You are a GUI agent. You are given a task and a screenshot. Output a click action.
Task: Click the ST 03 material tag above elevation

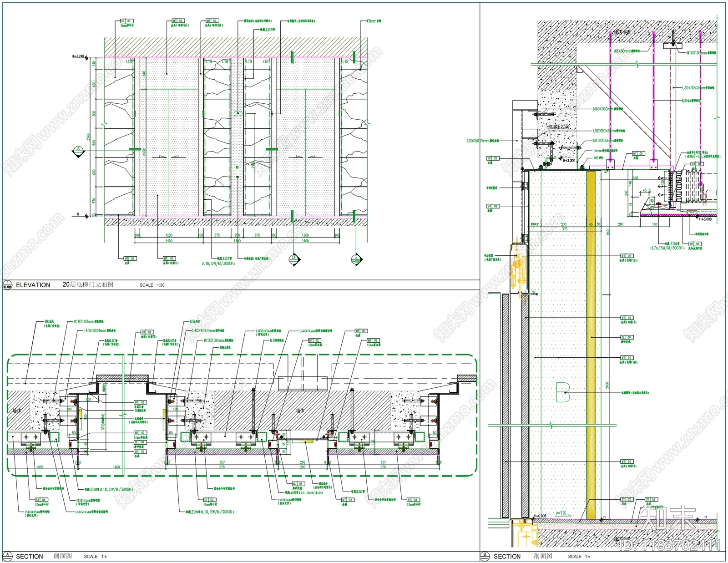[x=126, y=21]
